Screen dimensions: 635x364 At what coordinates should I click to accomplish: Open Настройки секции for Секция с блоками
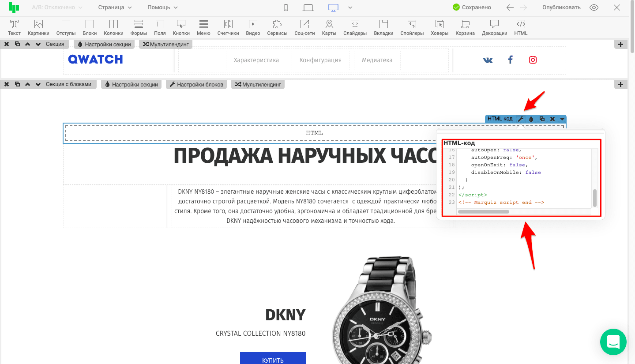pyautogui.click(x=131, y=84)
